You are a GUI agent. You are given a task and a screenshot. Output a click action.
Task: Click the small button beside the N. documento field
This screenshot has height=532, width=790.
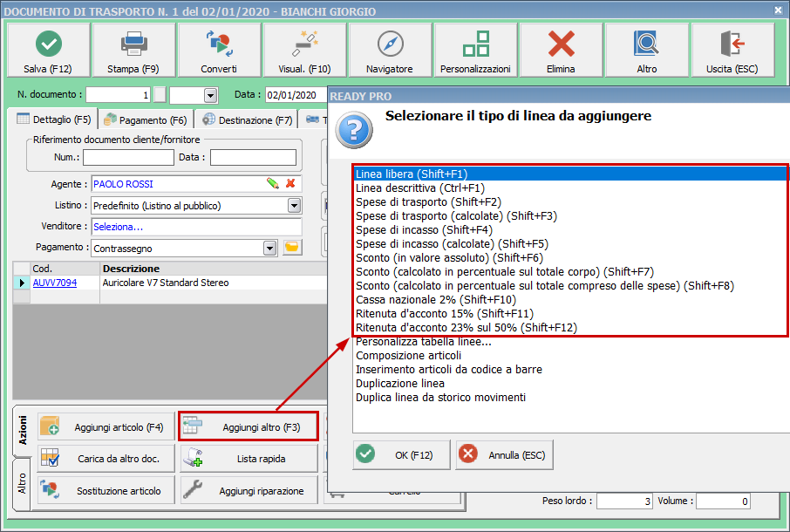pos(160,95)
